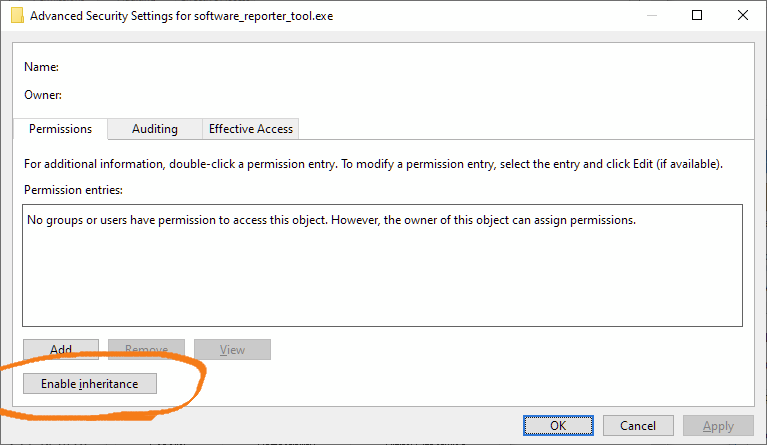Click the window title text in the title bar
The image size is (767, 445).
[x=181, y=16]
